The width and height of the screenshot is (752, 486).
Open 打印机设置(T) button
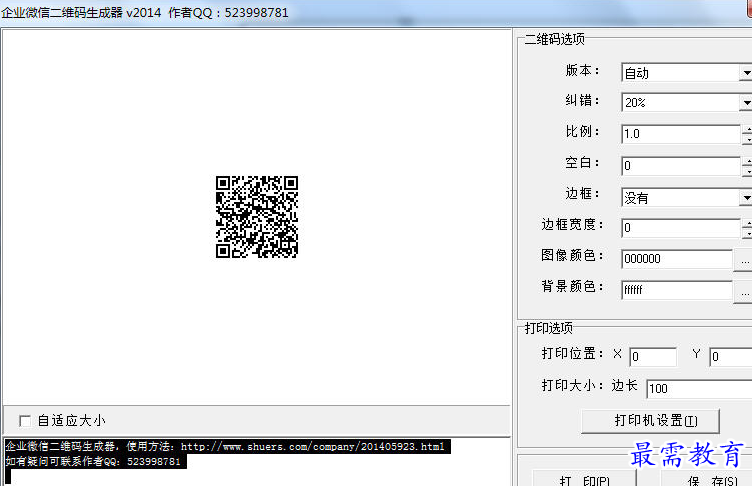[x=650, y=421]
